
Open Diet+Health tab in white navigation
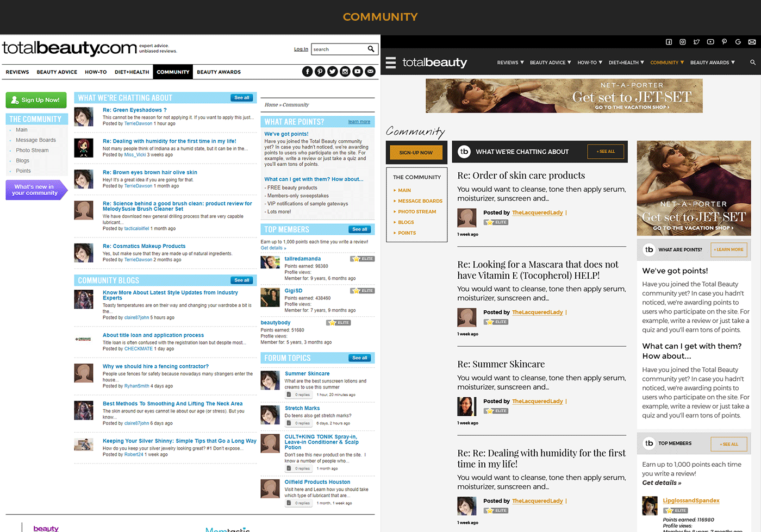click(132, 72)
